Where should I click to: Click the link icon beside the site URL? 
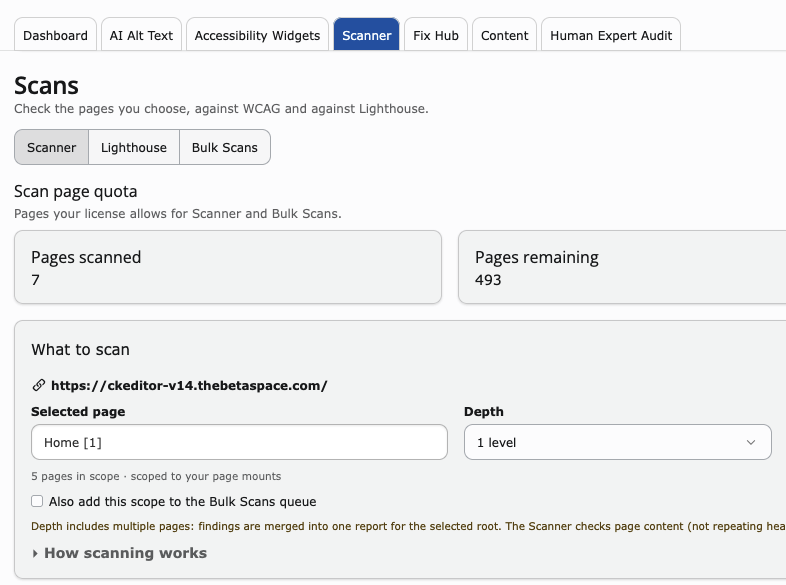[39, 385]
